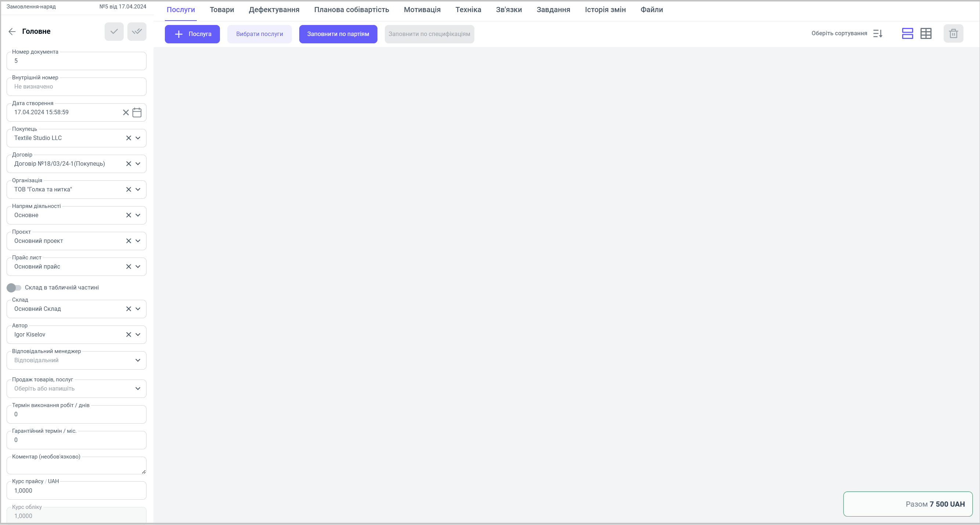Clear the Покупець Textile Studio LLC selection

tap(129, 138)
